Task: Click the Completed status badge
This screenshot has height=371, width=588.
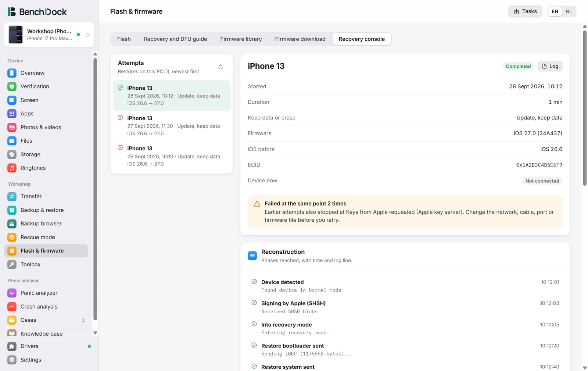Action: (x=518, y=66)
